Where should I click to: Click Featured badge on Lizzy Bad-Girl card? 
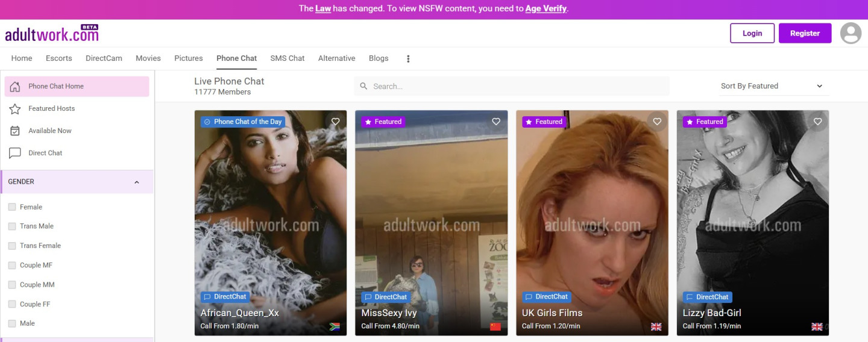pyautogui.click(x=705, y=122)
